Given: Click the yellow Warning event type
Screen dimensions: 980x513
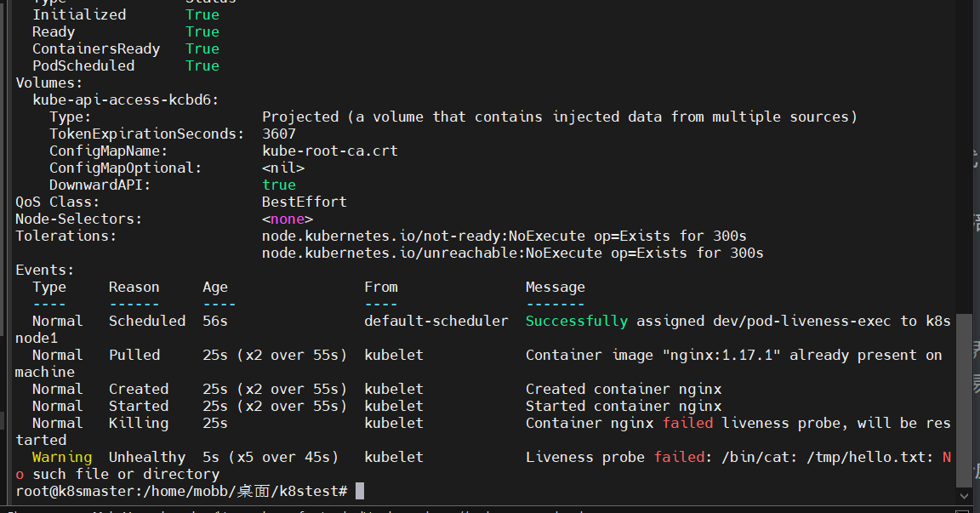Looking at the screenshot, I should pos(62,457).
